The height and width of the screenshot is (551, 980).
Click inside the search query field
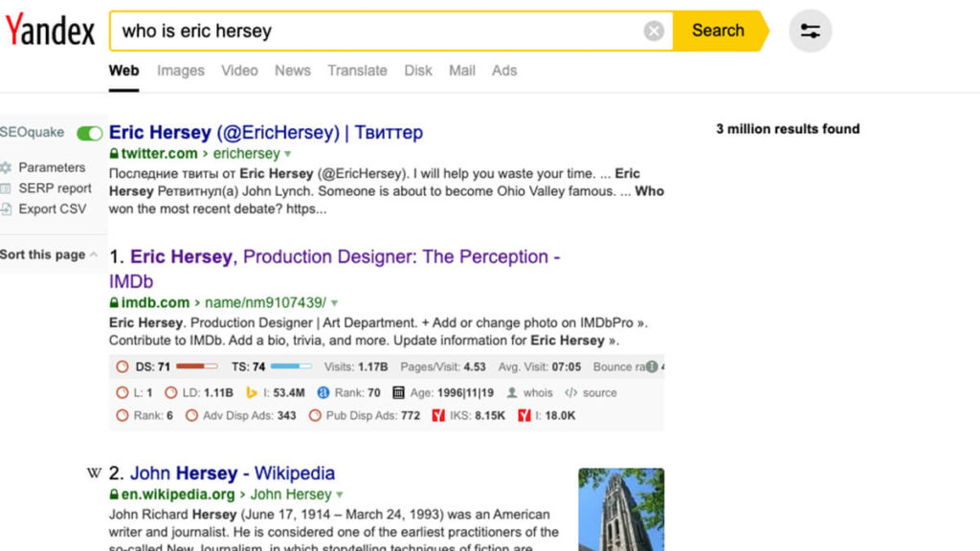tap(383, 32)
